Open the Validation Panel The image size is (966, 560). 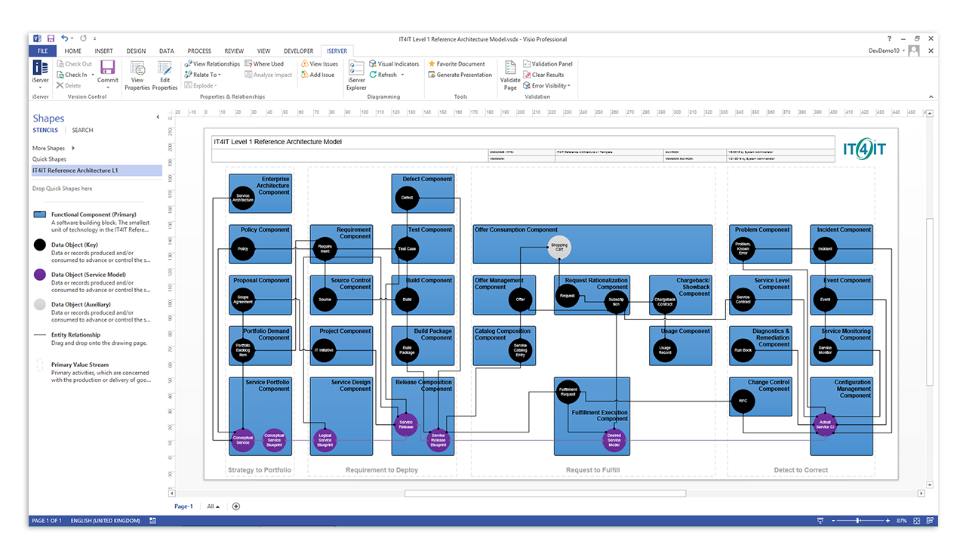click(x=548, y=64)
